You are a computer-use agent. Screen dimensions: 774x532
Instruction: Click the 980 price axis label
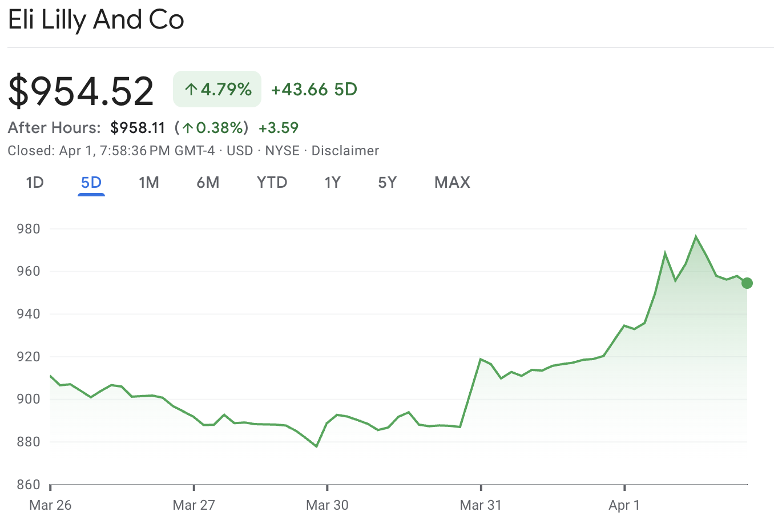[x=29, y=228]
